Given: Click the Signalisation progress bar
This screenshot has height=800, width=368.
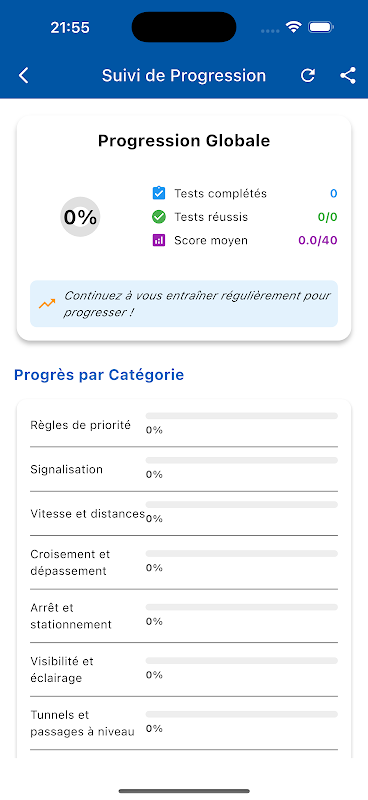Looking at the screenshot, I should coord(241,460).
